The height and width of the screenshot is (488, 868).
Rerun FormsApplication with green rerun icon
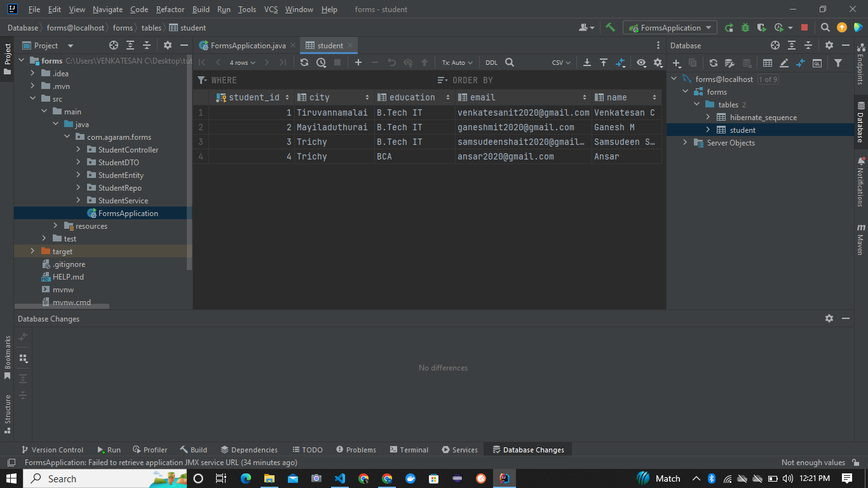click(x=729, y=27)
